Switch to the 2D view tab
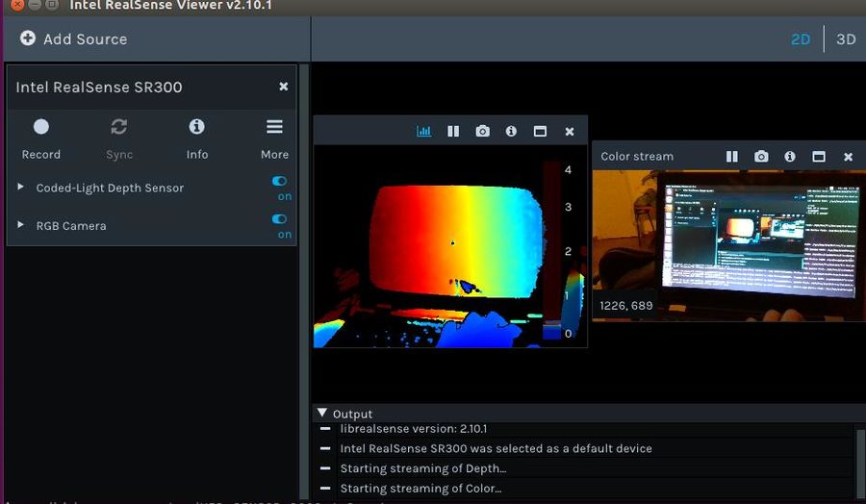The image size is (866, 504). [x=800, y=39]
